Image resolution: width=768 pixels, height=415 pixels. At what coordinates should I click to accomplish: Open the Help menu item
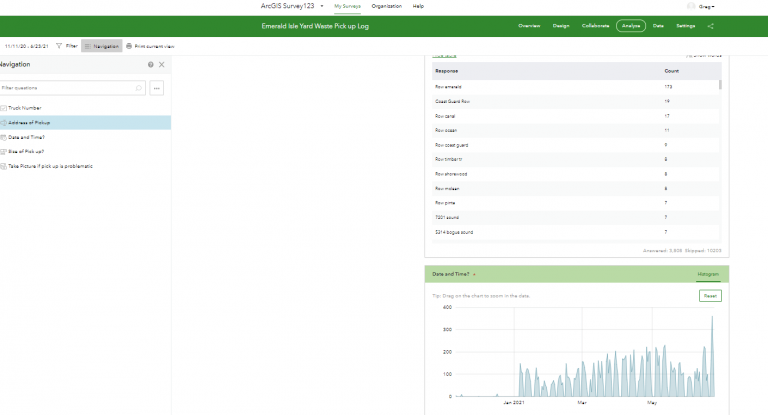click(x=418, y=6)
